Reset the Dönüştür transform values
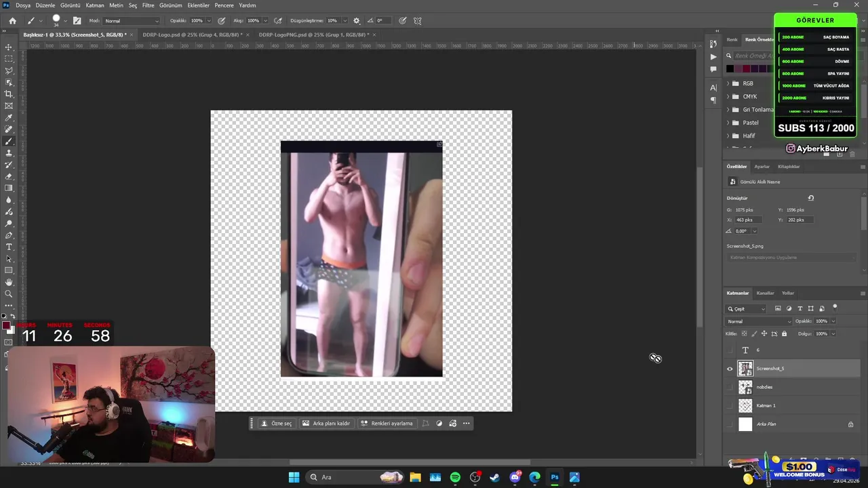868x488 pixels. (810, 198)
